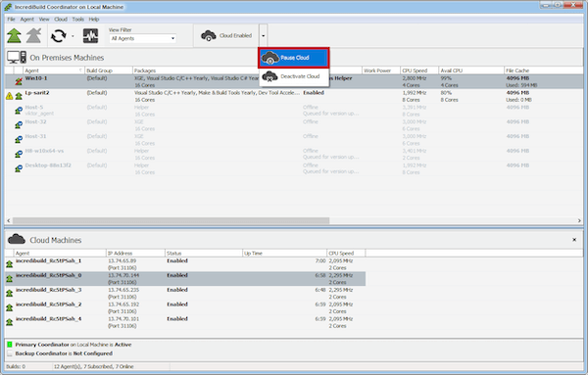Sort by Avail CPU column header
Screen dimensions: 588x375
coord(471,70)
